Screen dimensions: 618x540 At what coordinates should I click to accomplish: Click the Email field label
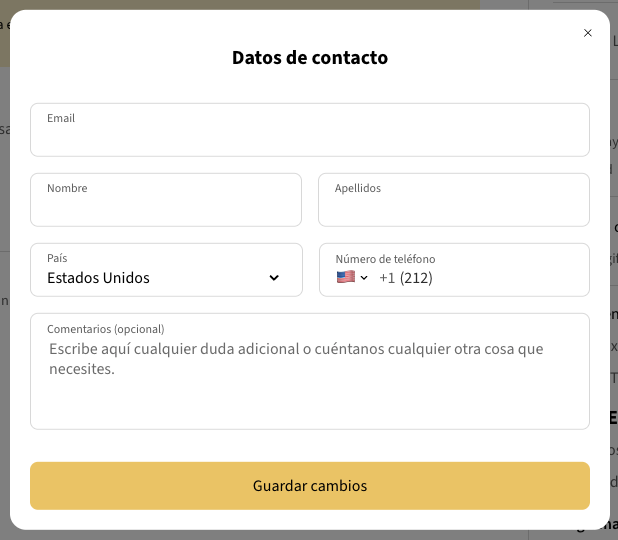pos(61,118)
